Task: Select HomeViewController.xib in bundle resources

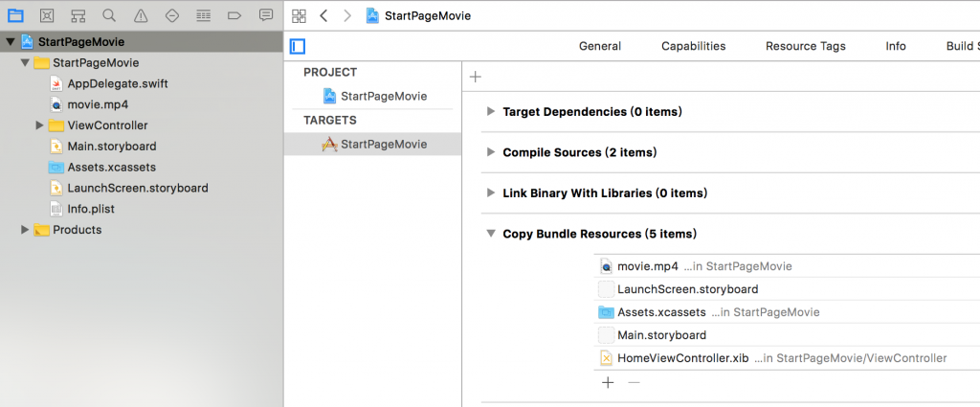Action: [681, 358]
